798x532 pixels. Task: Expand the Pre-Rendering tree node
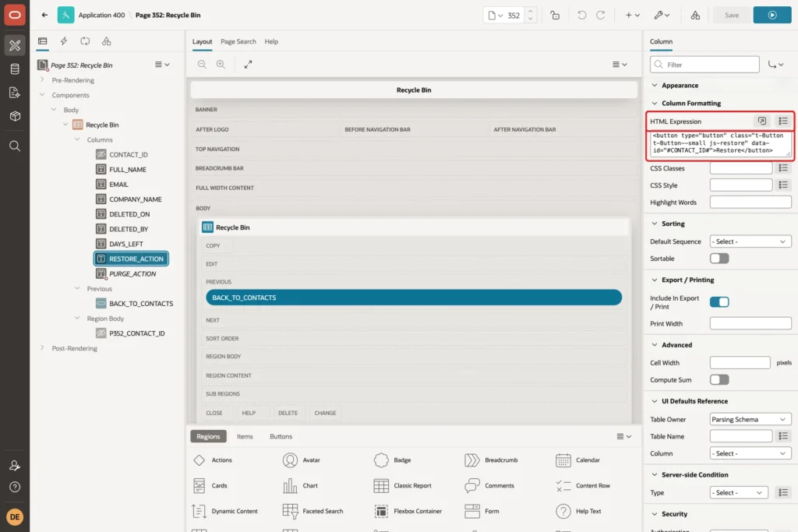pos(42,80)
